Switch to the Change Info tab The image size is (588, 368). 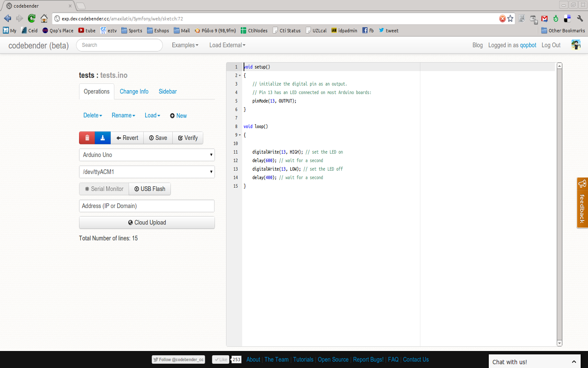[134, 92]
